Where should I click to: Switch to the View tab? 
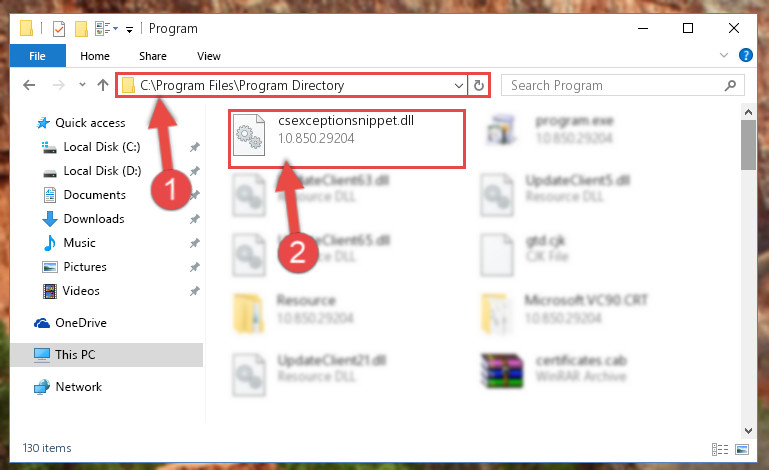point(209,56)
